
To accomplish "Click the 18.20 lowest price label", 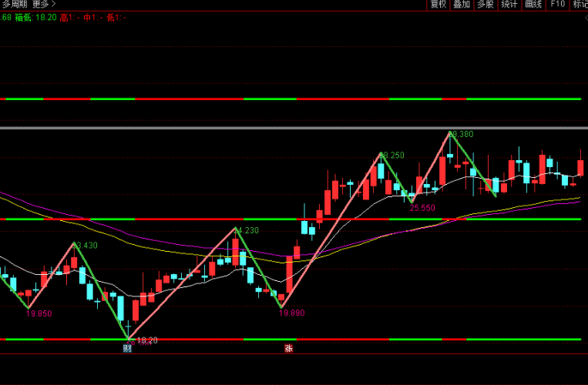I will (x=147, y=340).
